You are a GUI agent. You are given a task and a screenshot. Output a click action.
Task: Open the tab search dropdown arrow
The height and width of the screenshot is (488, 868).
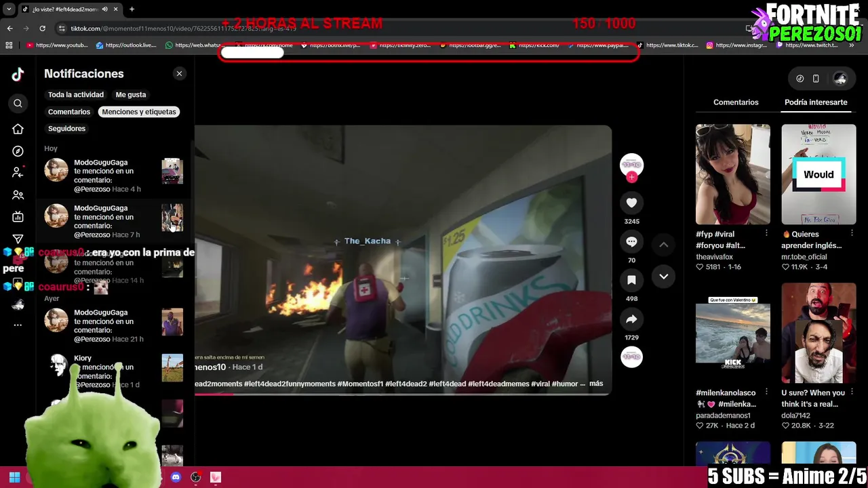coord(8,9)
